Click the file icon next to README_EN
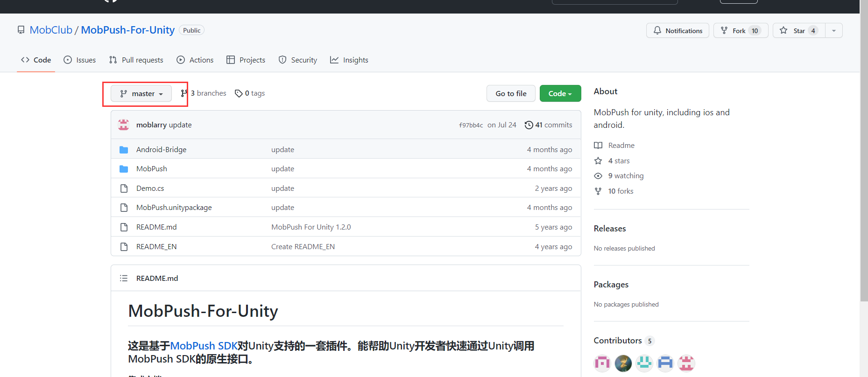868x377 pixels. click(124, 246)
